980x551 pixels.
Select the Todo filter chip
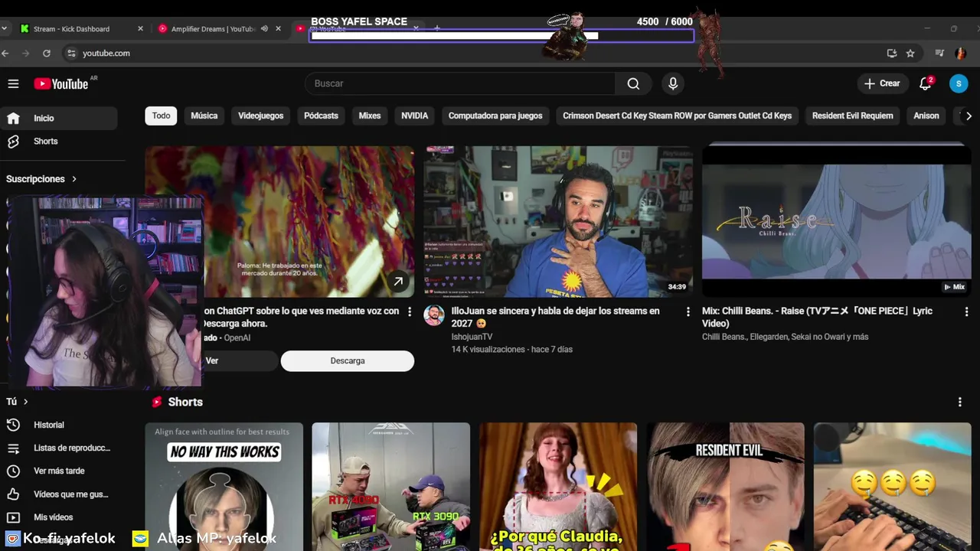(161, 116)
